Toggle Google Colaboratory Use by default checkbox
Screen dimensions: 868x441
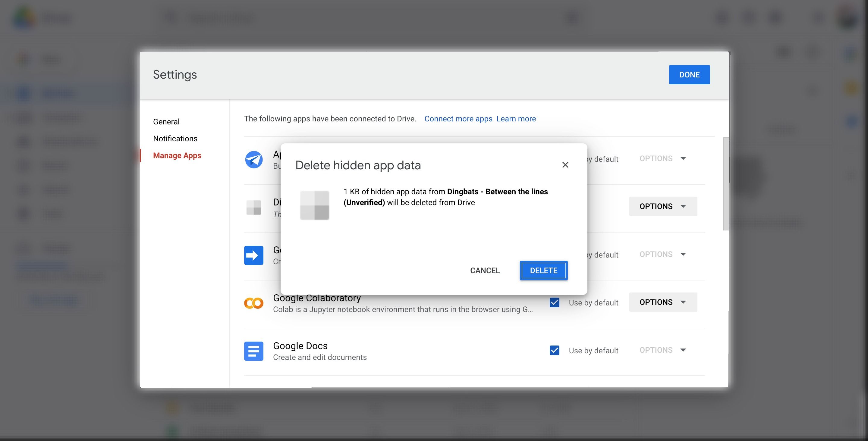tap(554, 302)
